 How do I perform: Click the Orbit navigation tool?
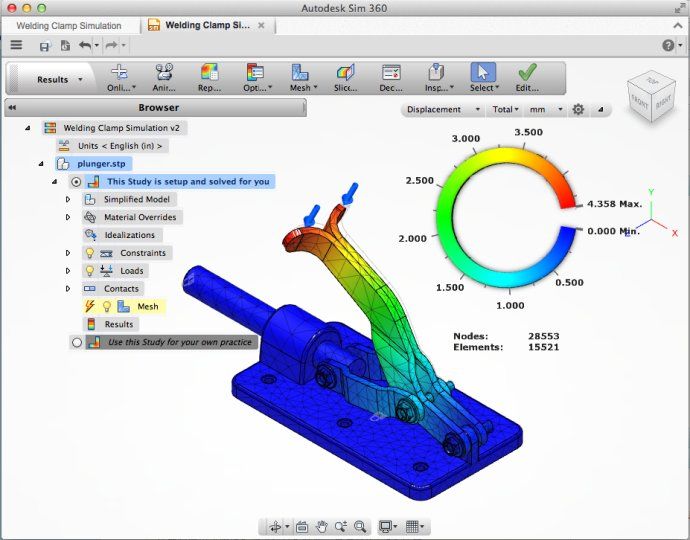[275, 526]
